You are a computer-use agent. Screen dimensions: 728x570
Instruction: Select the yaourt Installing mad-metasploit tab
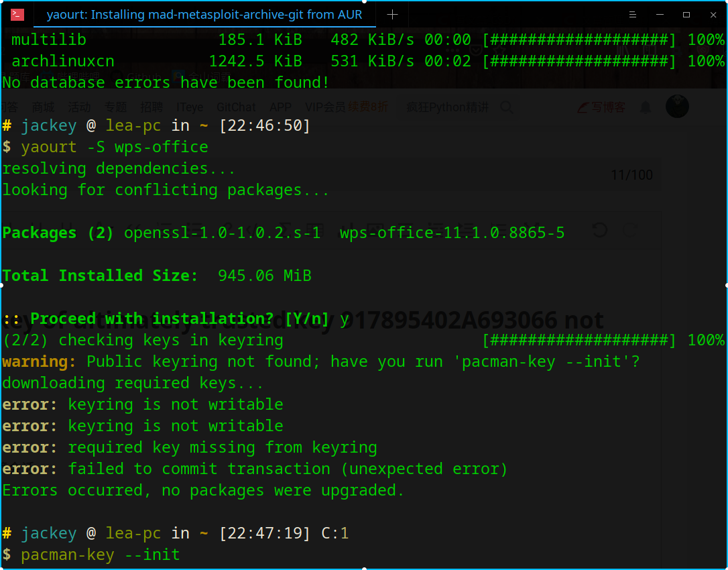(204, 15)
